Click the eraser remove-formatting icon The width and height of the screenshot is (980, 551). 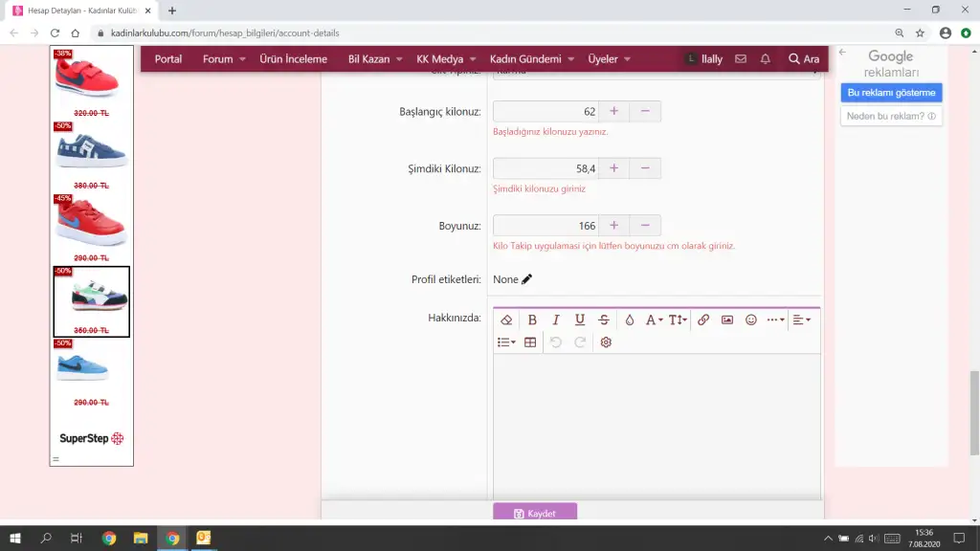click(507, 320)
